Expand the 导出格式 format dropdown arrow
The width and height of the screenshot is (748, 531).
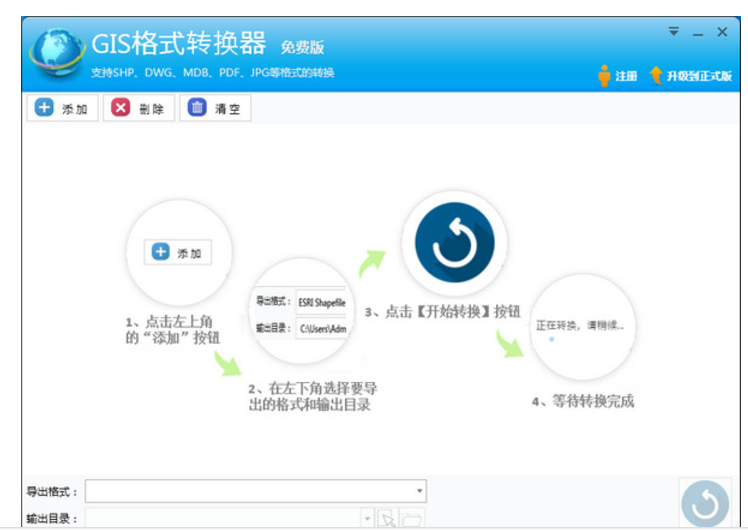pyautogui.click(x=420, y=491)
